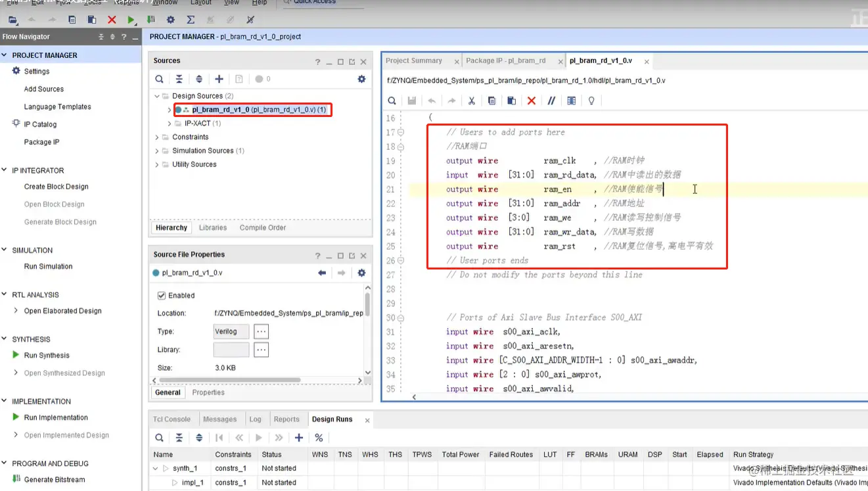Expand all items in Sources panel

point(199,79)
